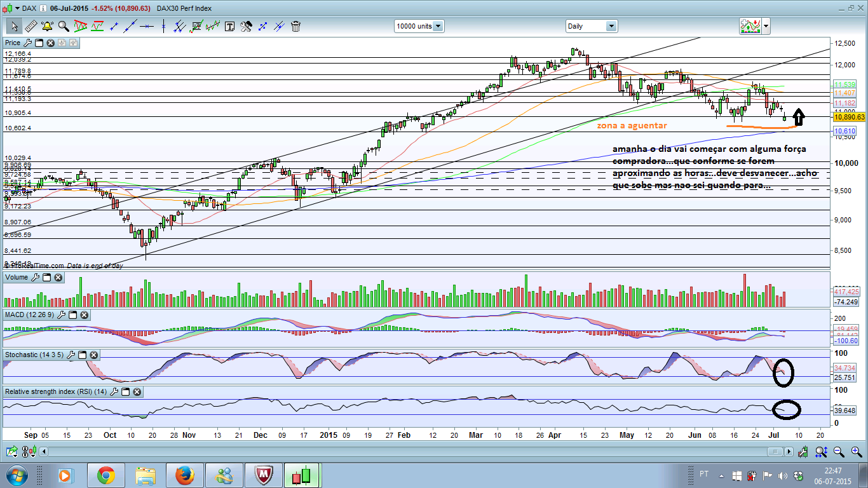868x488 pixels.
Task: Click the alarm bell alert icon
Action: (47, 27)
